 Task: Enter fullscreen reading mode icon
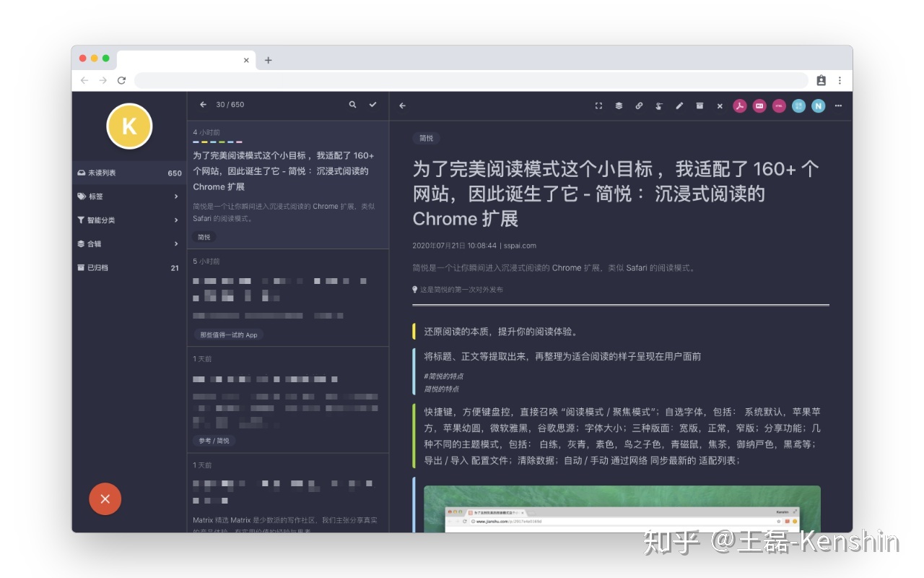pyautogui.click(x=598, y=105)
